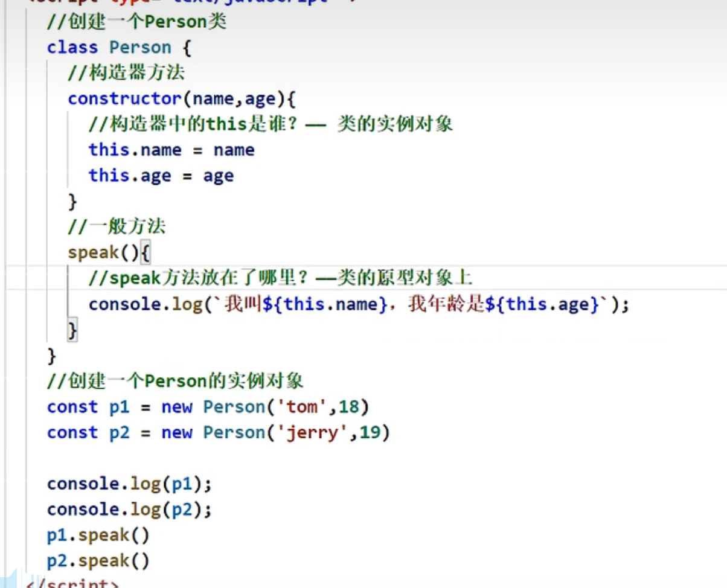Click the comment '//speak方法放在了哪里？—类的原型对象上'
The height and width of the screenshot is (588, 727).
[280, 278]
